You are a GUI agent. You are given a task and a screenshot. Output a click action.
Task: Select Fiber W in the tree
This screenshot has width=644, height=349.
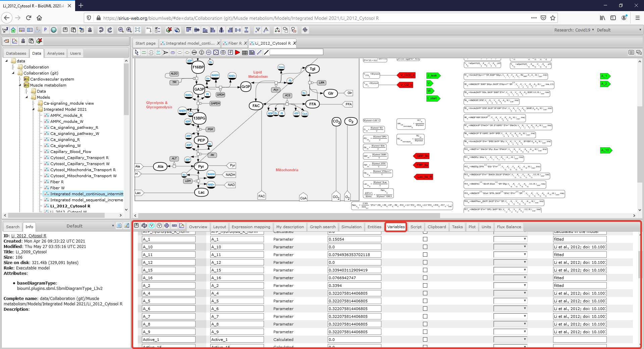[x=57, y=188]
